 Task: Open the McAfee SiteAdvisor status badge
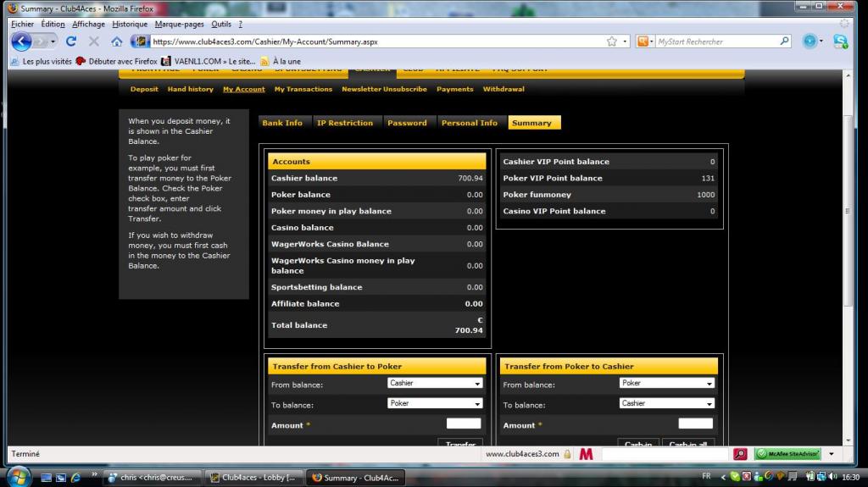tap(788, 454)
